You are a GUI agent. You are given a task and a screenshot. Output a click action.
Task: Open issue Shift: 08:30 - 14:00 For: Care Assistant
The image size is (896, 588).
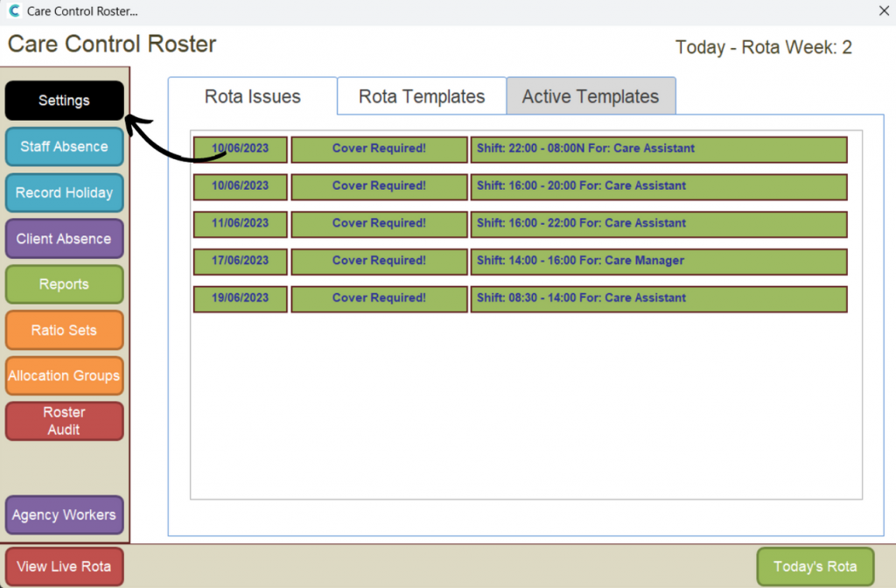659,299
